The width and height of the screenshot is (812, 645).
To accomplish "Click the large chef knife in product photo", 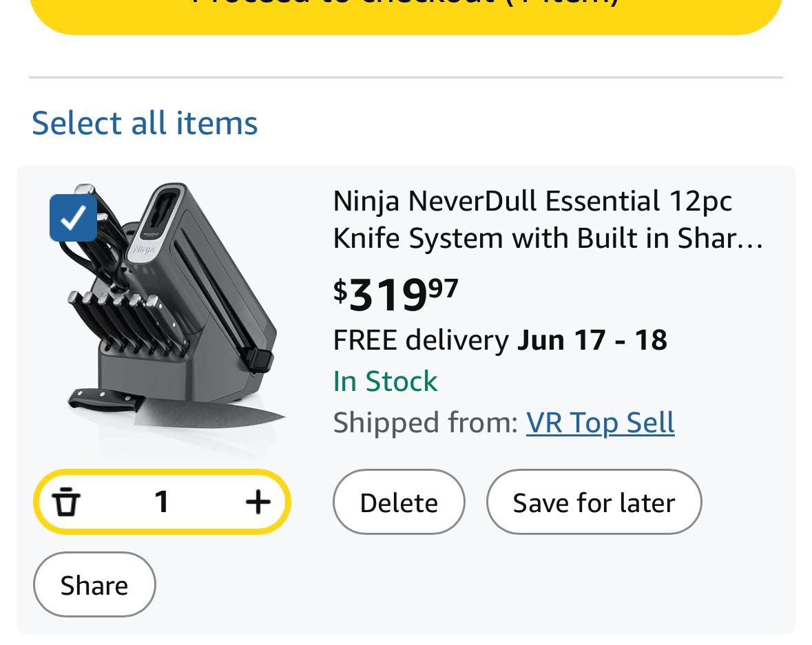I will (x=176, y=408).
